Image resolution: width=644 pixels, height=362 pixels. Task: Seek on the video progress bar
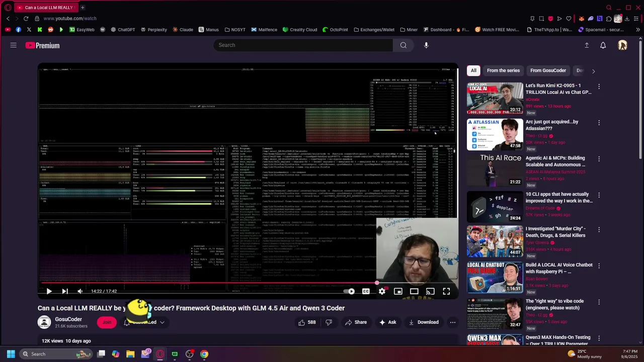pyautogui.click(x=248, y=283)
